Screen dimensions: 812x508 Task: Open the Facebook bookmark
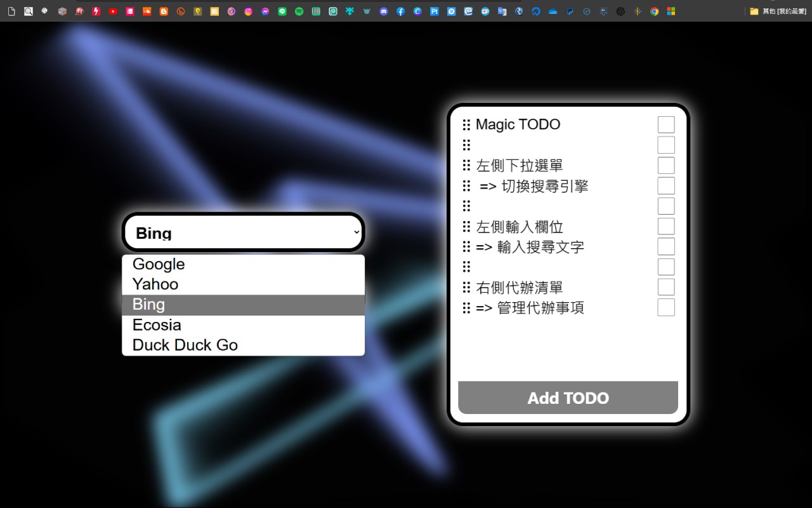tap(400, 11)
